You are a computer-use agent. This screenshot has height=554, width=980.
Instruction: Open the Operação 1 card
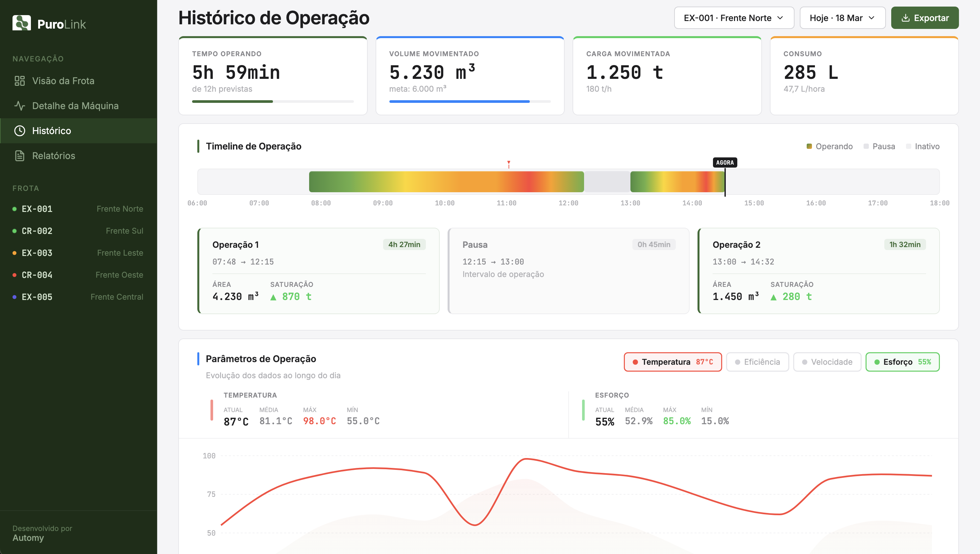pyautogui.click(x=318, y=271)
